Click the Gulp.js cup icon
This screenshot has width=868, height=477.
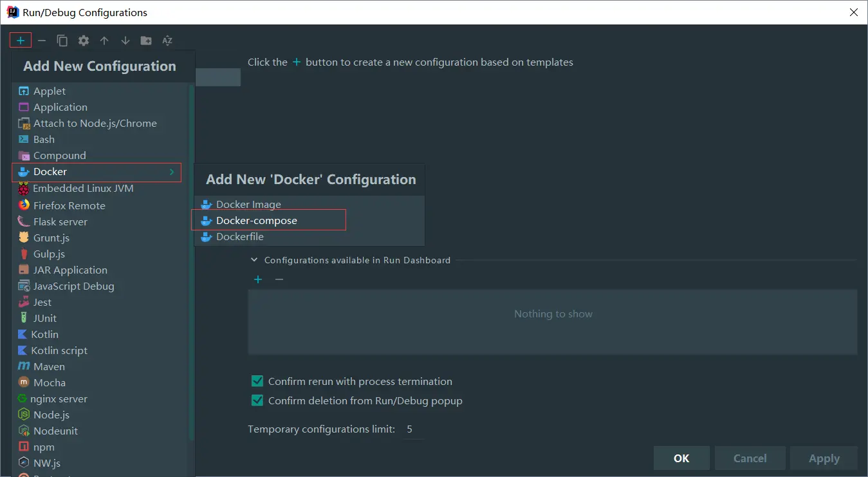(24, 254)
